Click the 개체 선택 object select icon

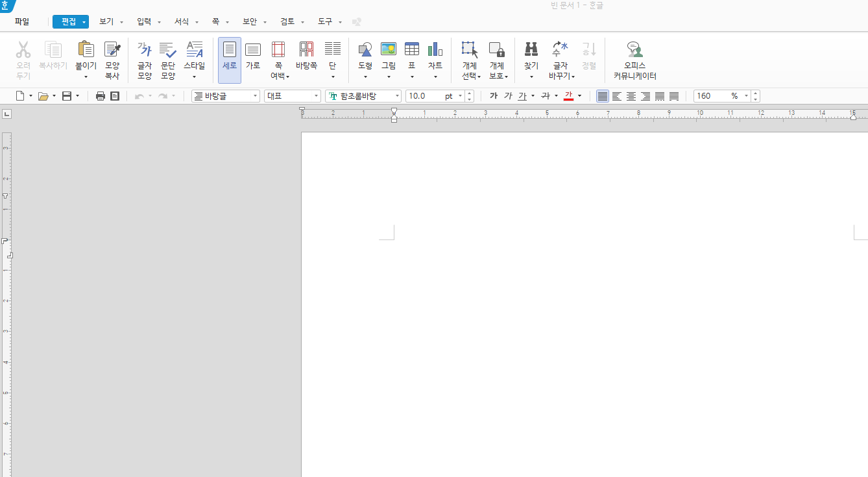pyautogui.click(x=470, y=50)
